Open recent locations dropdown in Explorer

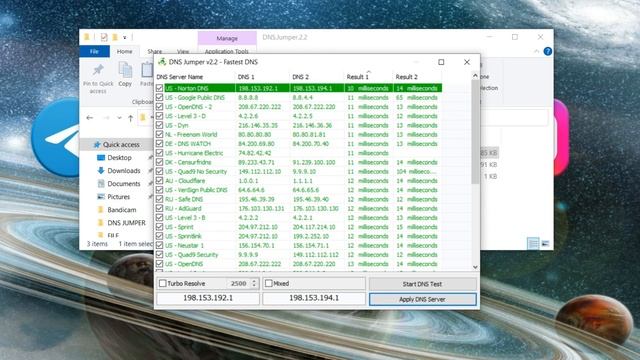click(119, 118)
